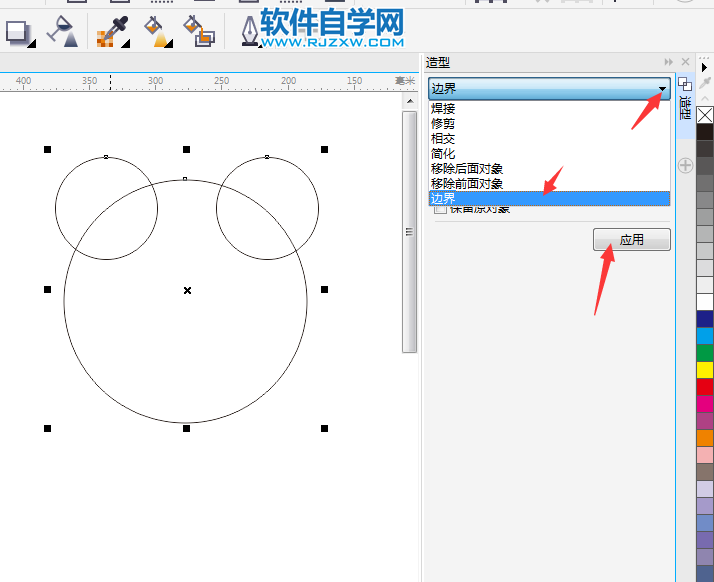Click the top-left selection handle
This screenshot has width=714, height=582.
coord(47,149)
